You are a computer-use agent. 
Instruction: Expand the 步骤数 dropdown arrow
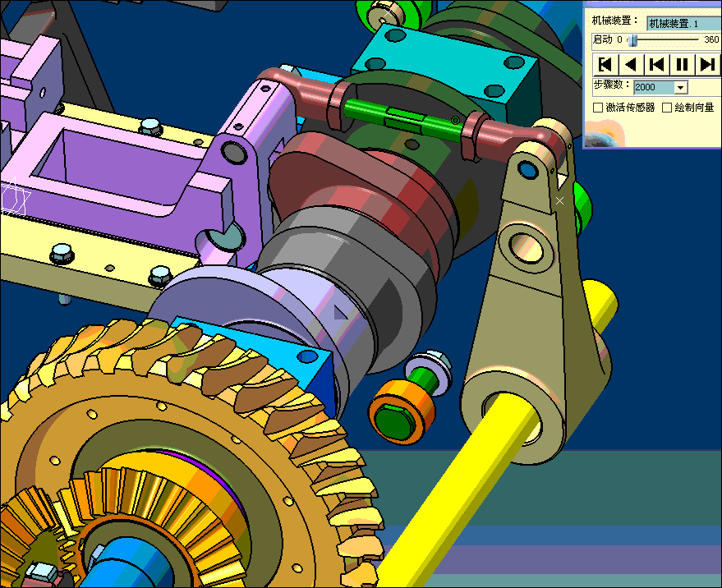680,87
